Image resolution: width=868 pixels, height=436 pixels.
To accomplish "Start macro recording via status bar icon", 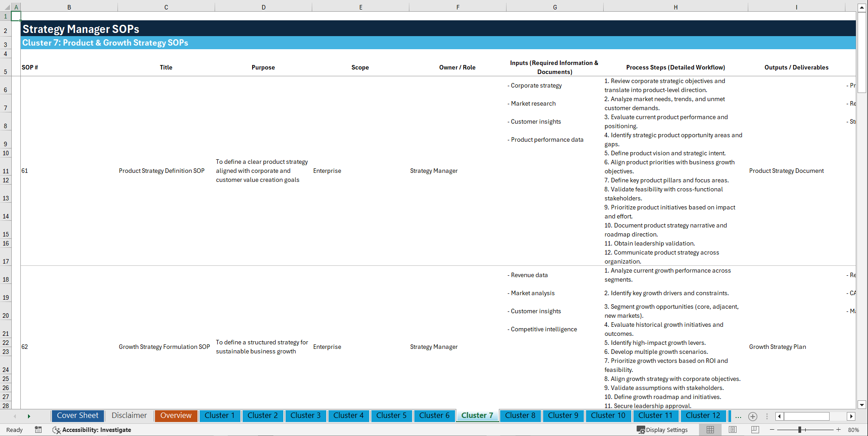I will [x=38, y=430].
